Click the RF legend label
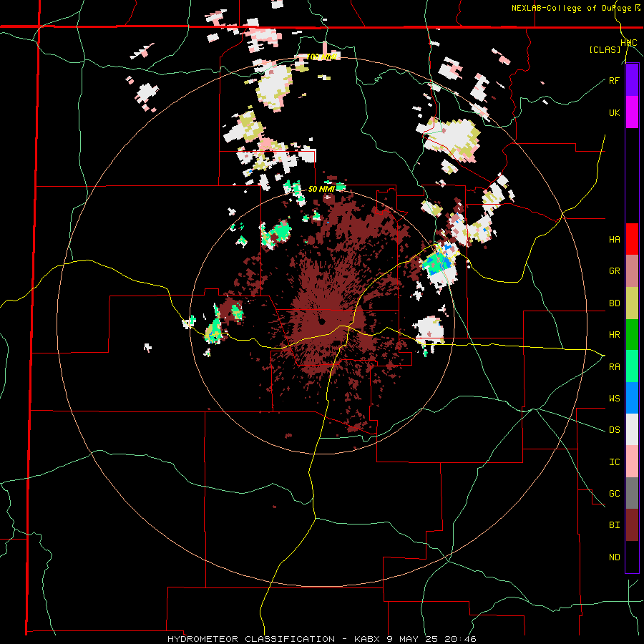Image resolution: width=644 pixels, height=644 pixels. click(614, 80)
